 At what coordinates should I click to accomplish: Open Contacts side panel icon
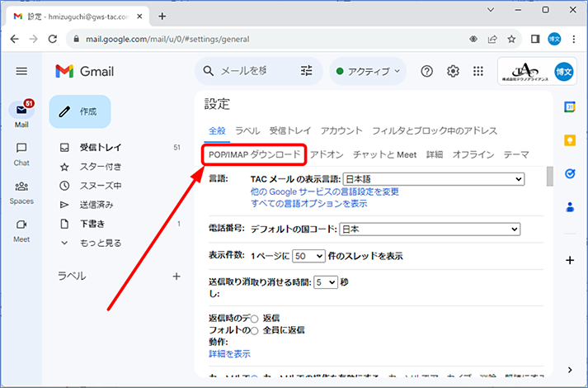pyautogui.click(x=570, y=206)
